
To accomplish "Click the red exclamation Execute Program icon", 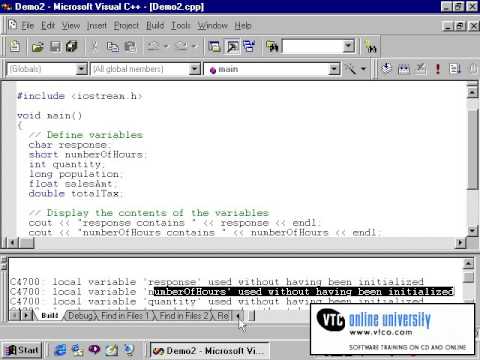I will (x=438, y=69).
